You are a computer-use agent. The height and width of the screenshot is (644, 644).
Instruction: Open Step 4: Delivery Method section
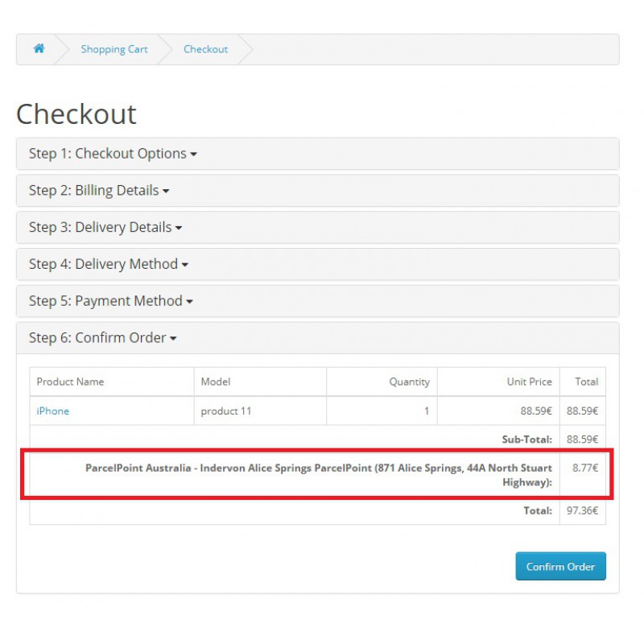(103, 264)
